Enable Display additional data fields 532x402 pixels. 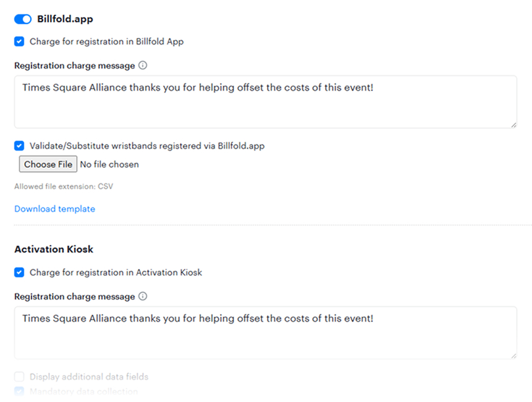tap(19, 376)
